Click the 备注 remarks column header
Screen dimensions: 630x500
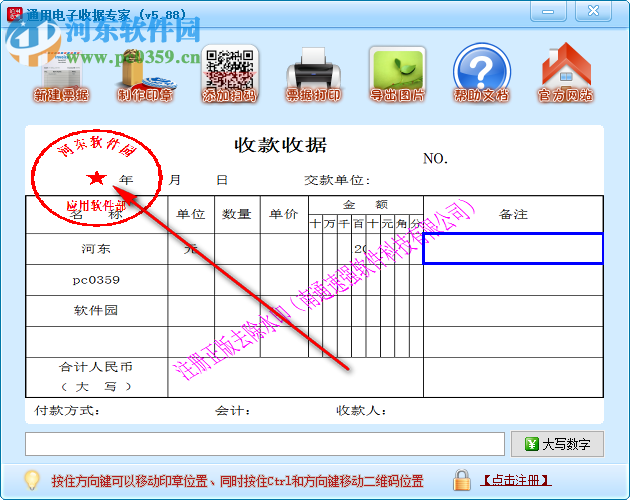[x=513, y=214]
